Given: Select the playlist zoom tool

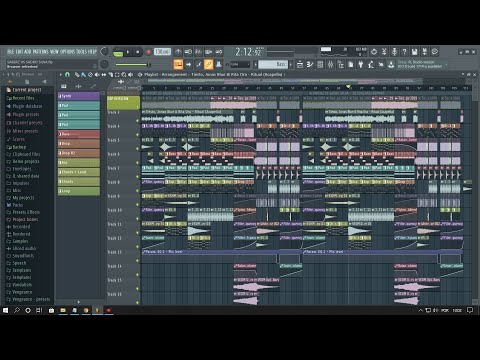Looking at the screenshot, I should [x=124, y=75].
